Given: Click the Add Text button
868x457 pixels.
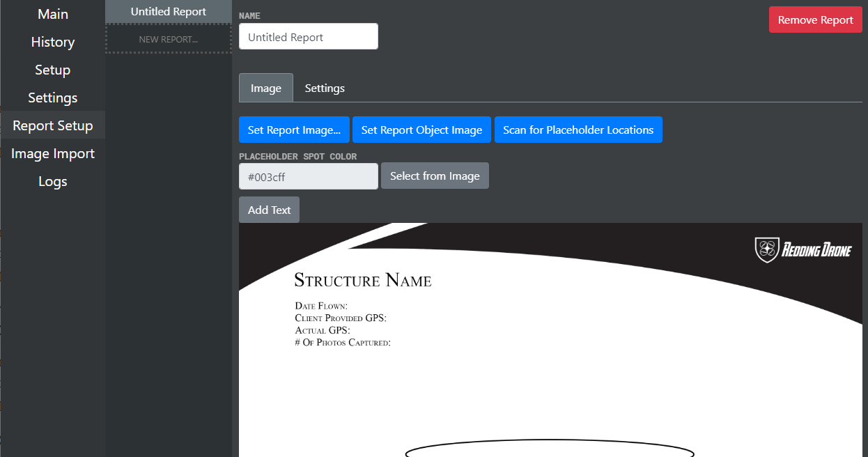Looking at the screenshot, I should (269, 209).
